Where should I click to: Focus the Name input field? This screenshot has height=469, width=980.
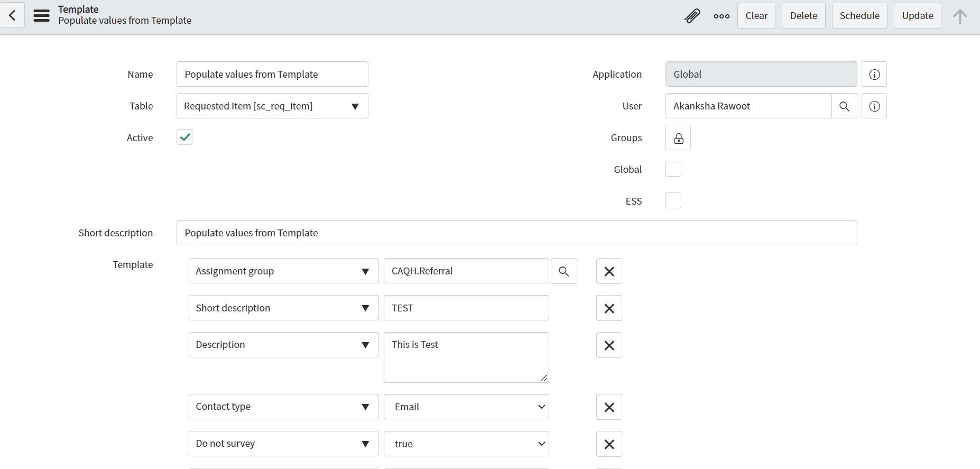pos(272,74)
